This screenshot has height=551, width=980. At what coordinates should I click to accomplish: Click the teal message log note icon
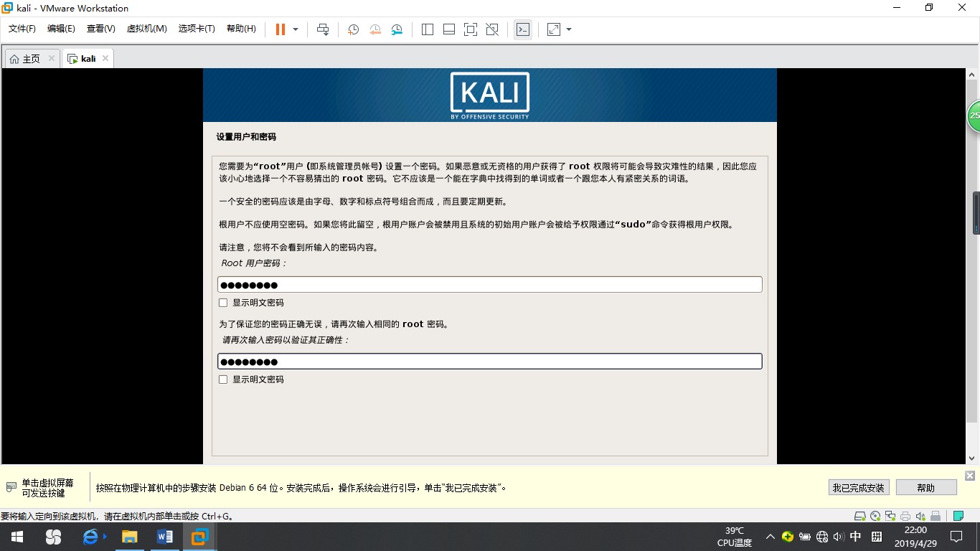tap(958, 516)
